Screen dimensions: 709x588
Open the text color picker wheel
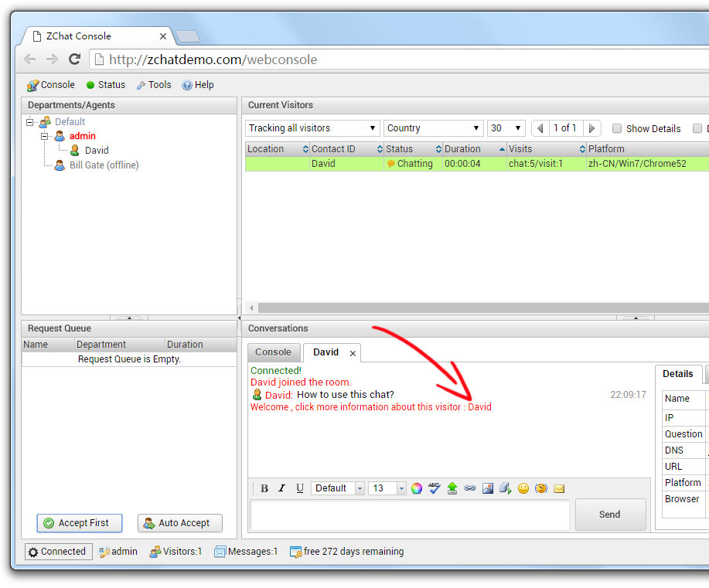pyautogui.click(x=417, y=488)
